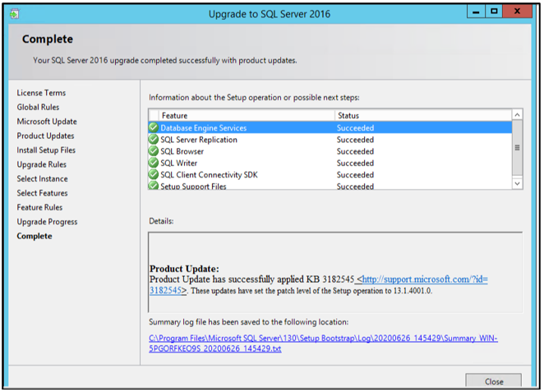This screenshot has height=392, width=544.
Task: Click the check icon for SQL Client Connectivity SDK
Action: (x=154, y=174)
